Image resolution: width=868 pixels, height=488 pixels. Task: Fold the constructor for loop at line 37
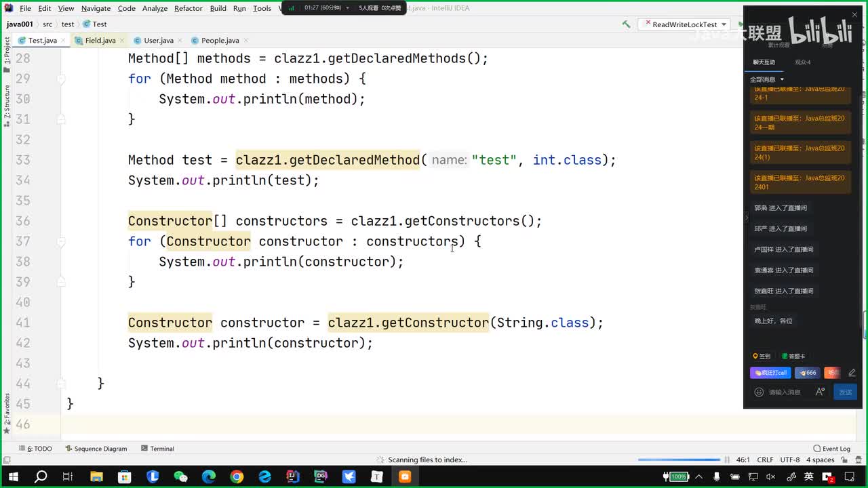61,241
